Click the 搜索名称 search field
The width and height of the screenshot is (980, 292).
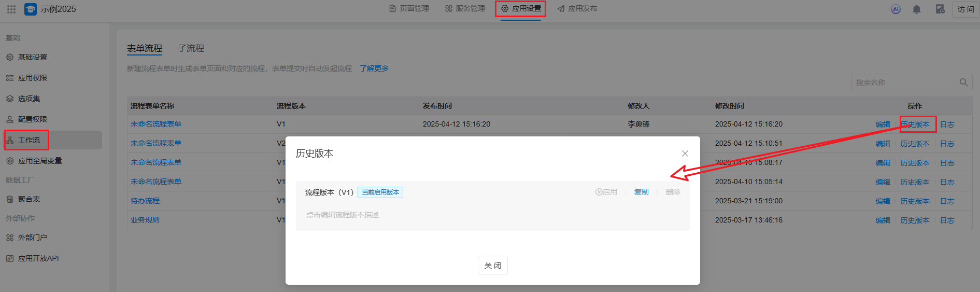click(904, 82)
